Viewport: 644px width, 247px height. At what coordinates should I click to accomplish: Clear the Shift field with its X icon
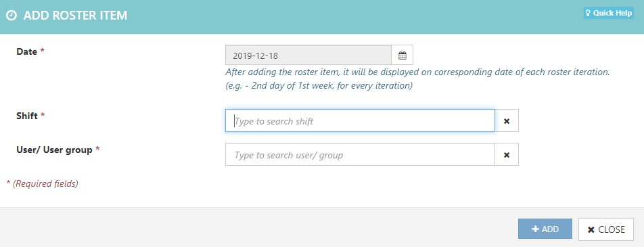tap(507, 121)
